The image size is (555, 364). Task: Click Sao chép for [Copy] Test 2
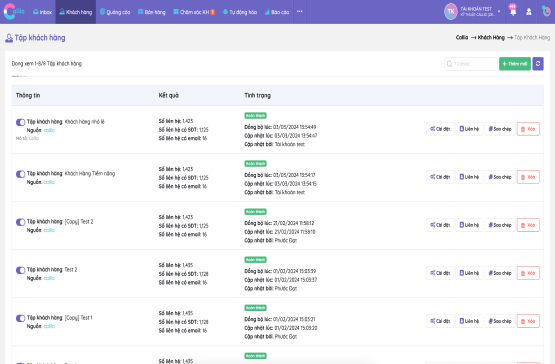point(500,225)
